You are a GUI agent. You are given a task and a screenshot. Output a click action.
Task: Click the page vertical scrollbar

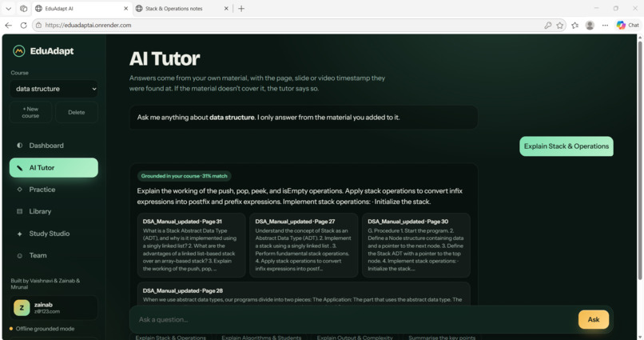point(639,160)
